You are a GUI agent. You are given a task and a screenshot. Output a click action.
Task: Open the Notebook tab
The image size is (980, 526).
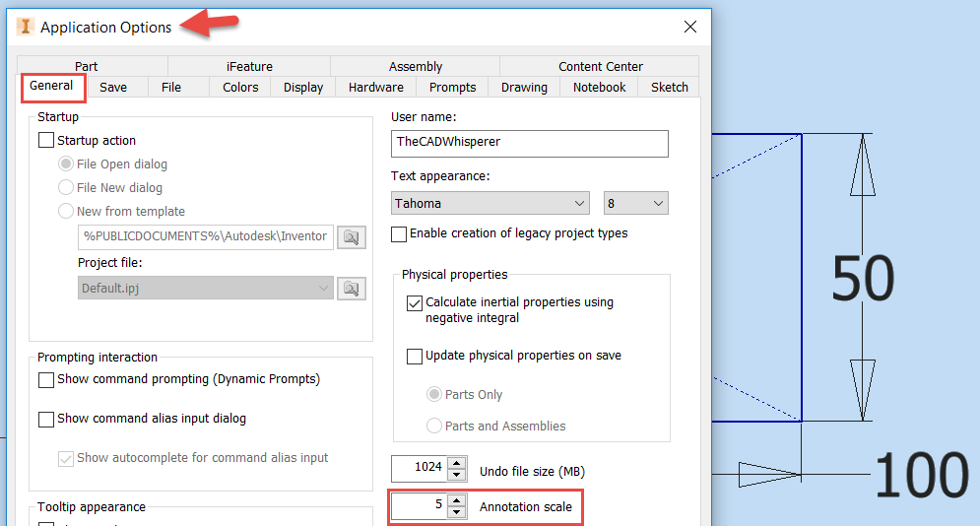click(x=600, y=88)
